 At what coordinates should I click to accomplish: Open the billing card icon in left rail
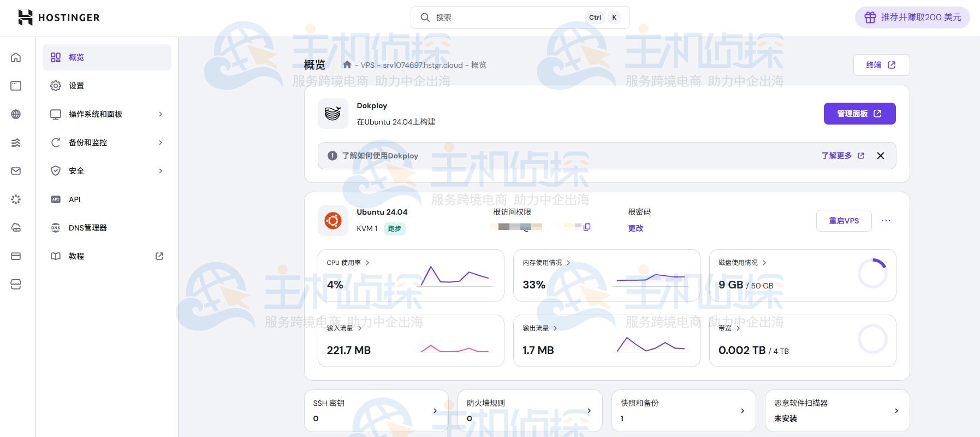tap(16, 256)
